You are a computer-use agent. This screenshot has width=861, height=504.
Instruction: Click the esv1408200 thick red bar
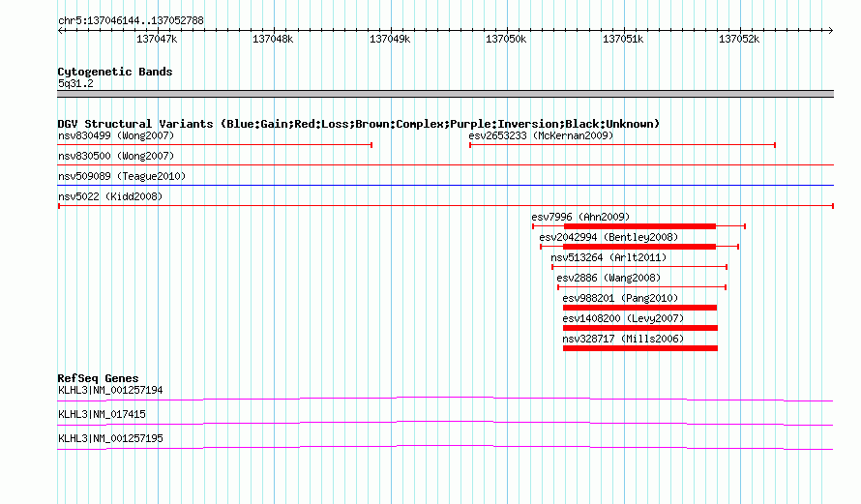(640, 328)
